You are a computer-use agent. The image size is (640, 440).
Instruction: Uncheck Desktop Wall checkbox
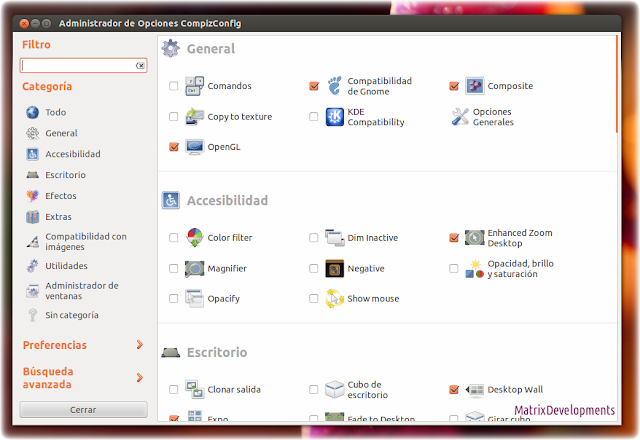(x=454, y=389)
